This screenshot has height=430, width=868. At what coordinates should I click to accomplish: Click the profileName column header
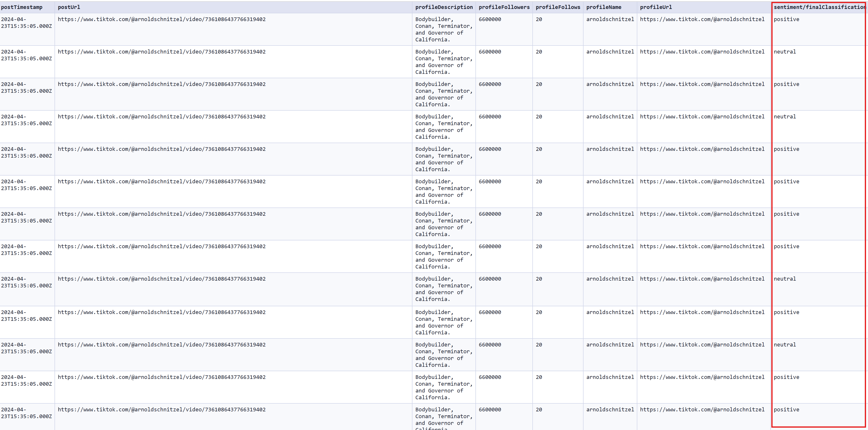coord(603,7)
